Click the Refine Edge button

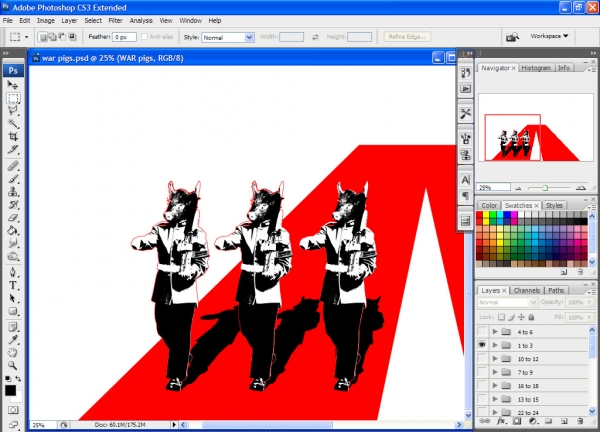(x=407, y=37)
